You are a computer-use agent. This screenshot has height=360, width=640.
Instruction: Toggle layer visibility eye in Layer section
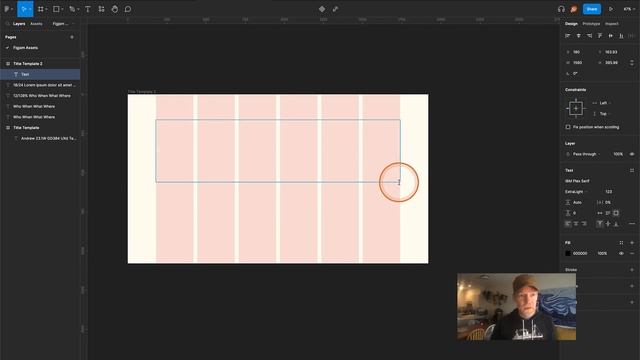click(x=632, y=154)
